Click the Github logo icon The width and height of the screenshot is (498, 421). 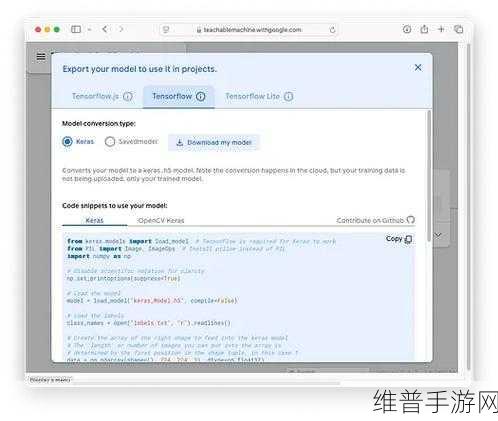(411, 220)
